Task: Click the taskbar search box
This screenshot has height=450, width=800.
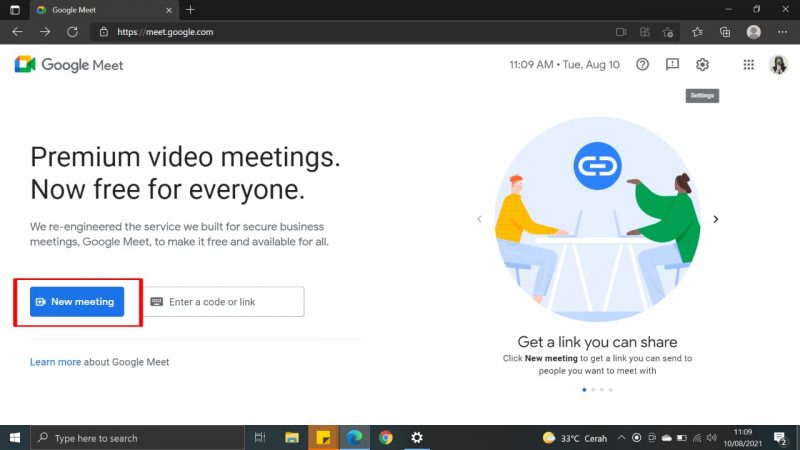Action: [x=138, y=438]
